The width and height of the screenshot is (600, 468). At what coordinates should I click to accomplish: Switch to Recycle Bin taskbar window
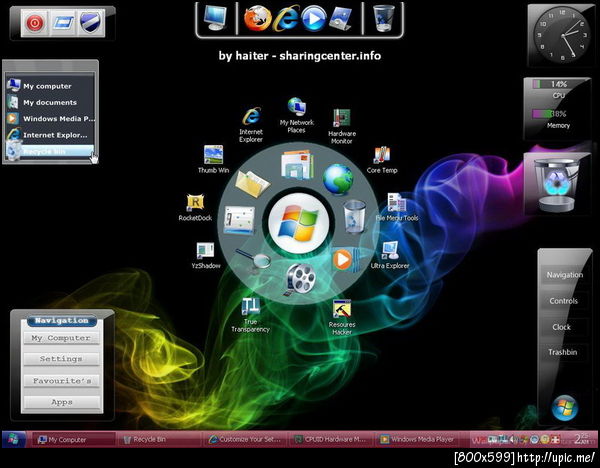tap(158, 440)
